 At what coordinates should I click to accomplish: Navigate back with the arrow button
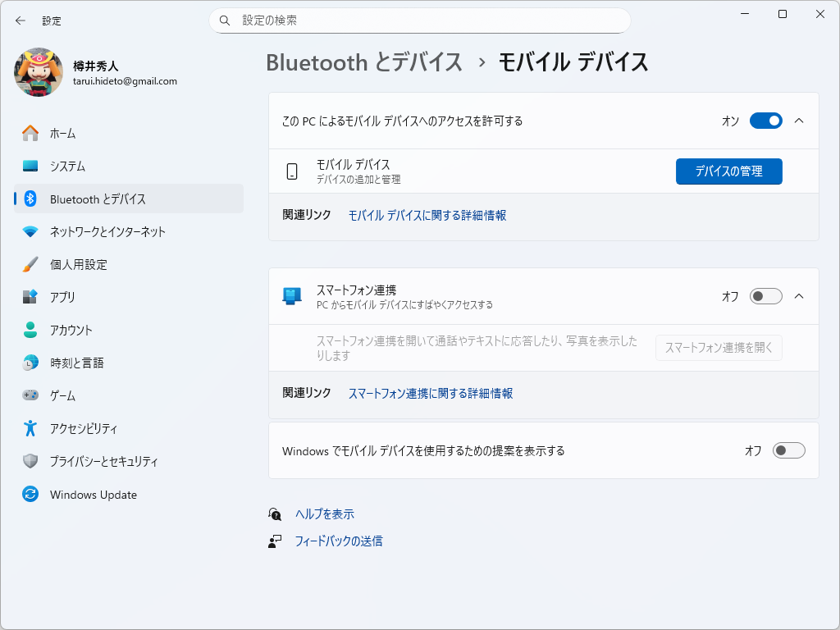coord(19,21)
